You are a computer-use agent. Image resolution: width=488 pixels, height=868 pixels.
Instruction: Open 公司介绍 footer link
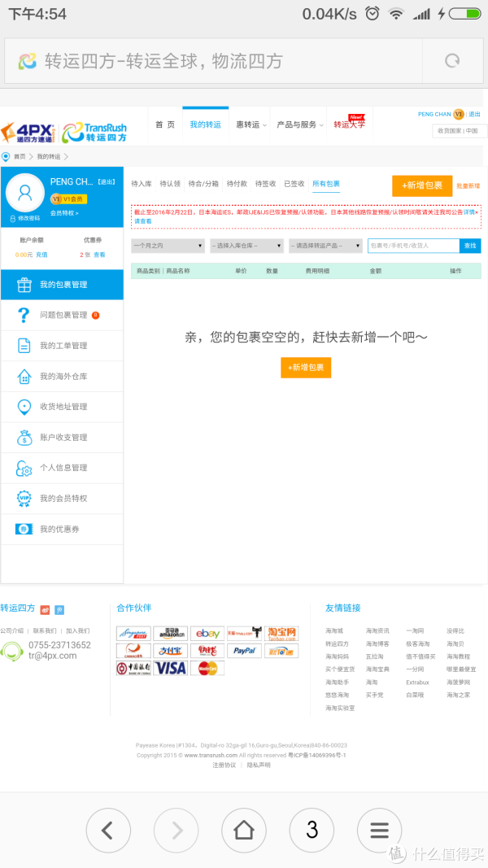tap(12, 630)
